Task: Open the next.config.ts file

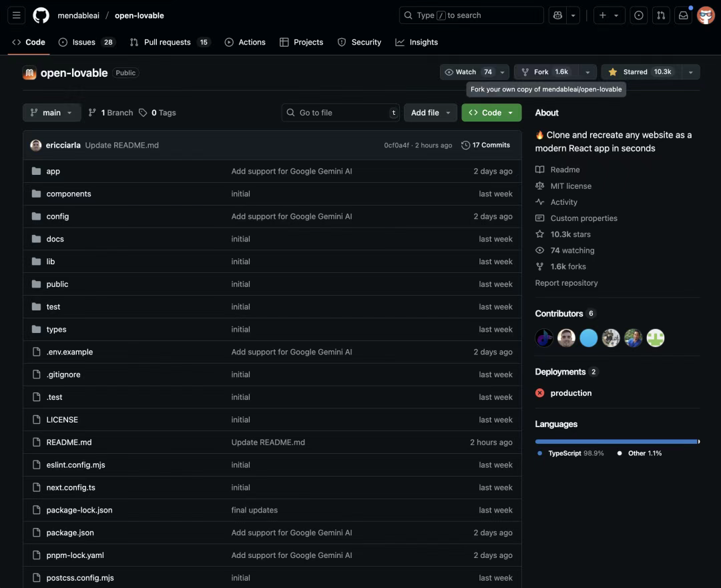Action: click(71, 487)
